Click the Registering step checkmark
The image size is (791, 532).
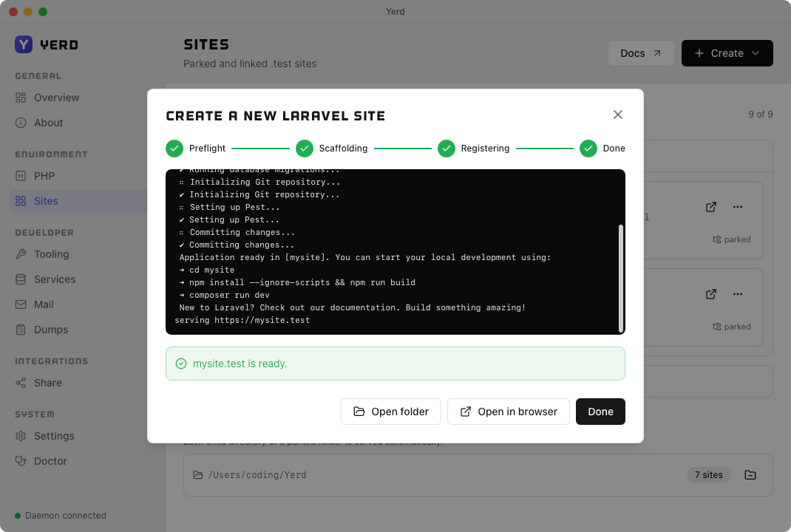(447, 149)
